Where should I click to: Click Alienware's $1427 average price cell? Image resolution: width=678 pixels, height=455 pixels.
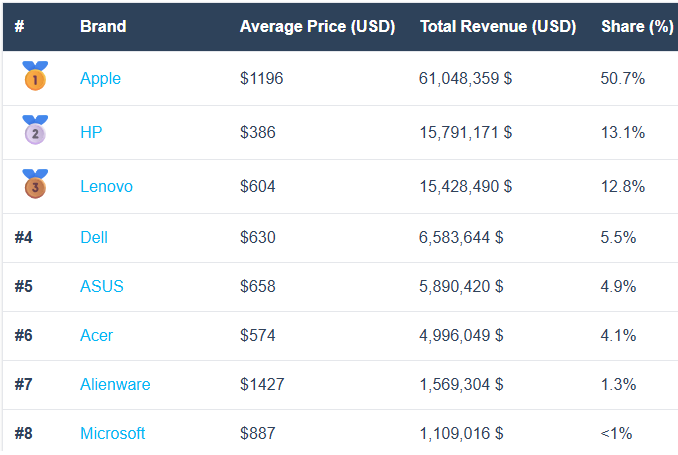tap(262, 384)
